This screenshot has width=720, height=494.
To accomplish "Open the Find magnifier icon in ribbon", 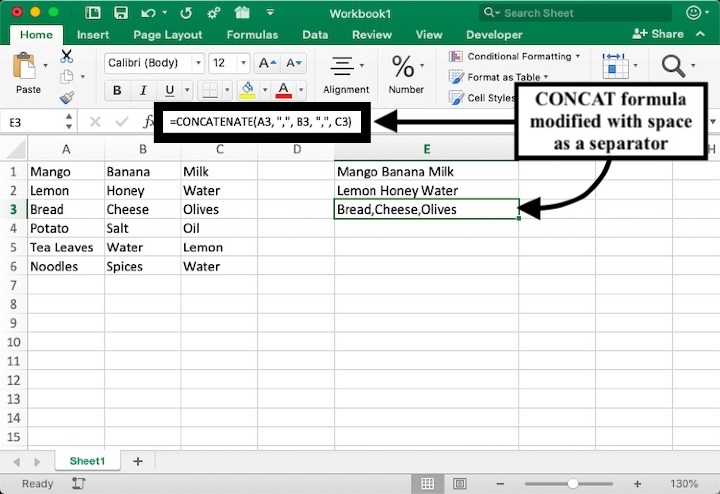I will click(673, 66).
